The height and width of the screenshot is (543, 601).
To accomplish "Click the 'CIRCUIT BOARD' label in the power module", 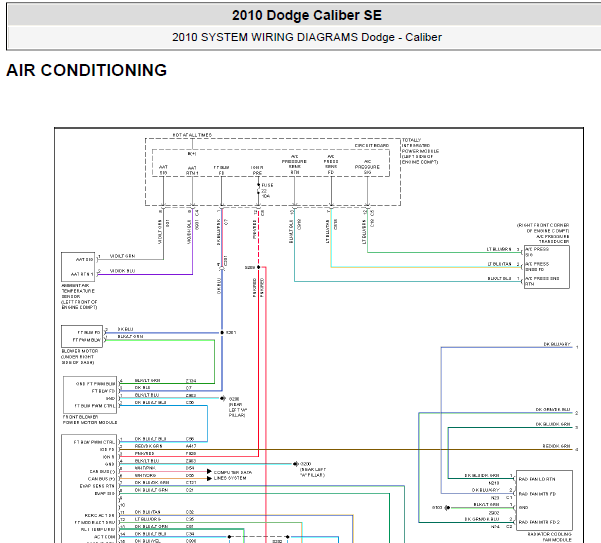I will click(371, 146).
